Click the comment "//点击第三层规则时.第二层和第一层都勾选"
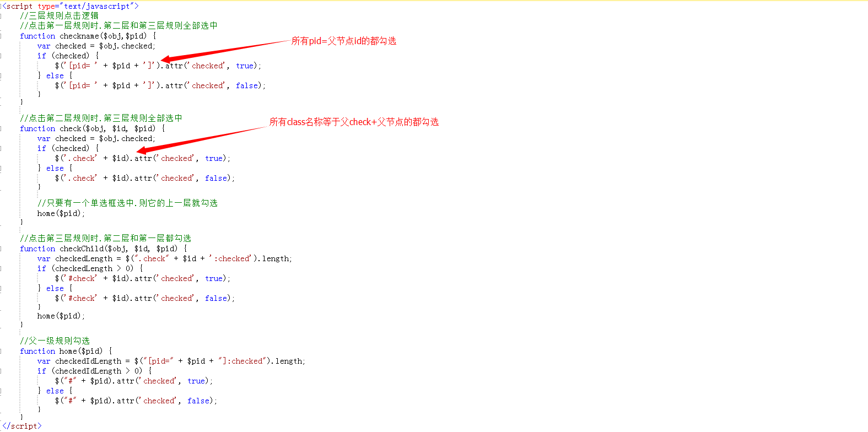868x432 pixels. click(x=105, y=239)
